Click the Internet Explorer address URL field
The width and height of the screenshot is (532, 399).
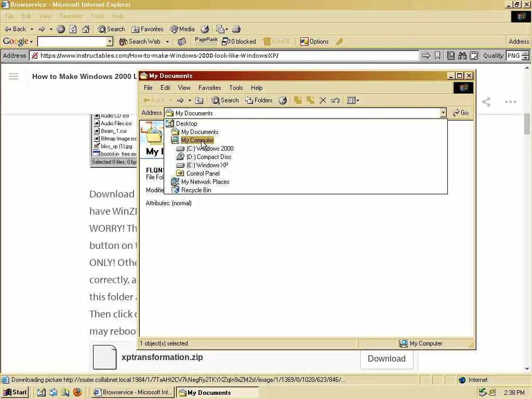click(x=224, y=56)
